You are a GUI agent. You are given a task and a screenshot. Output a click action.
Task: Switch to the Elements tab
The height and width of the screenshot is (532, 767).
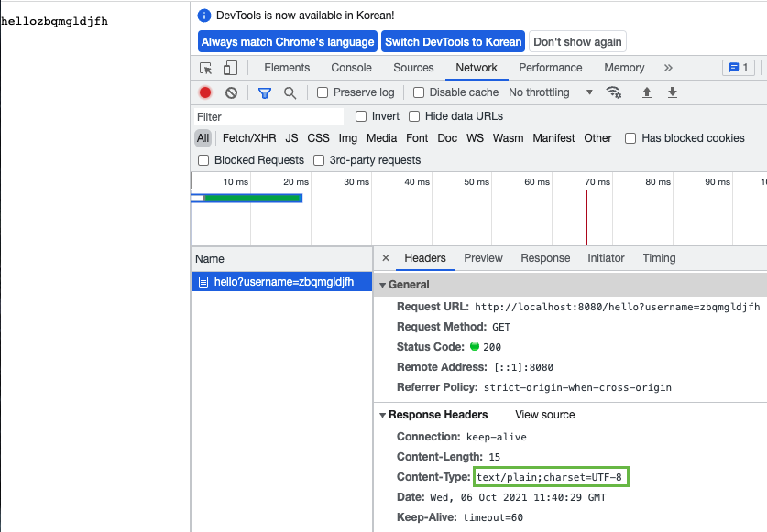coord(287,68)
